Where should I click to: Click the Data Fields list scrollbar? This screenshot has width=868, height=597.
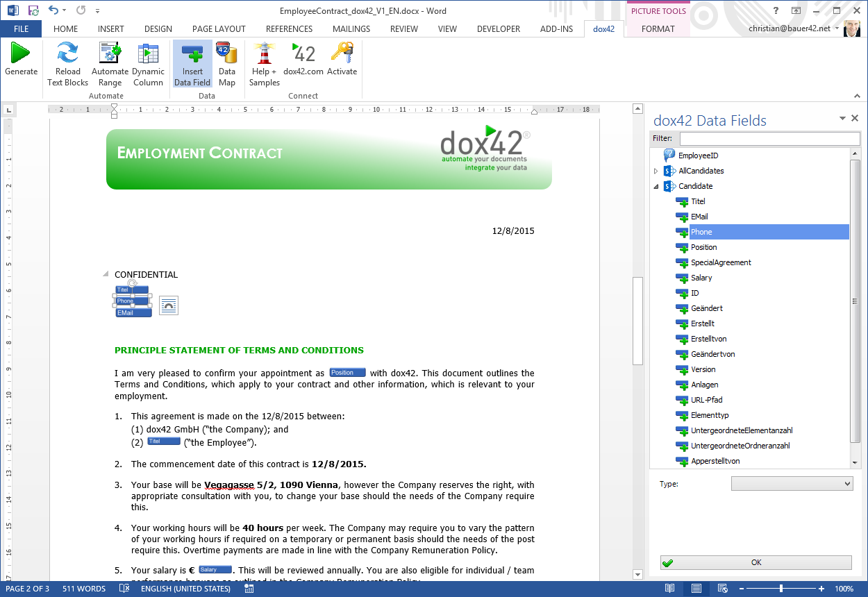click(x=856, y=301)
